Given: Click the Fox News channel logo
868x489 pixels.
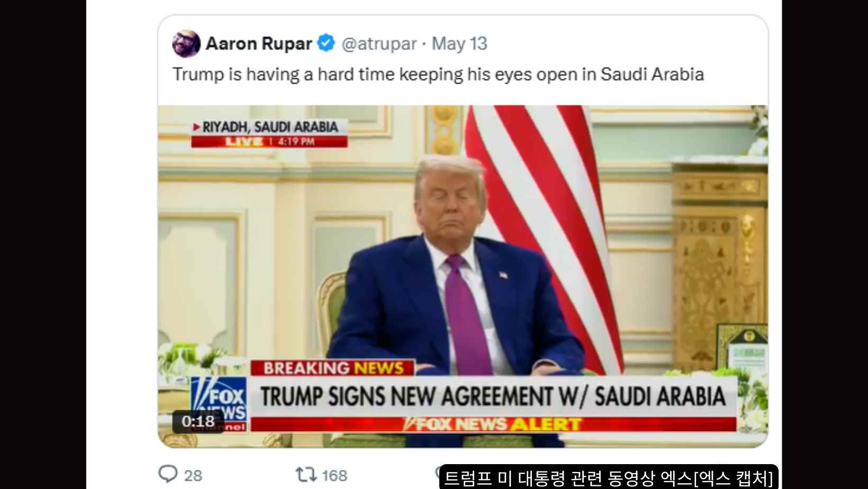Looking at the screenshot, I should coord(219,404).
